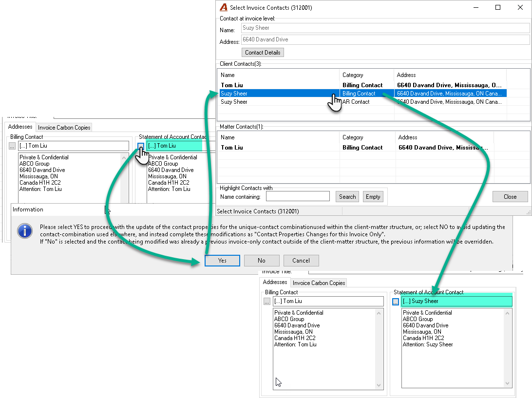Image resolution: width=532 pixels, height=398 pixels.
Task: Click the upper-left Billing Contact '[...] Tom Liu' field
Action: 73,146
